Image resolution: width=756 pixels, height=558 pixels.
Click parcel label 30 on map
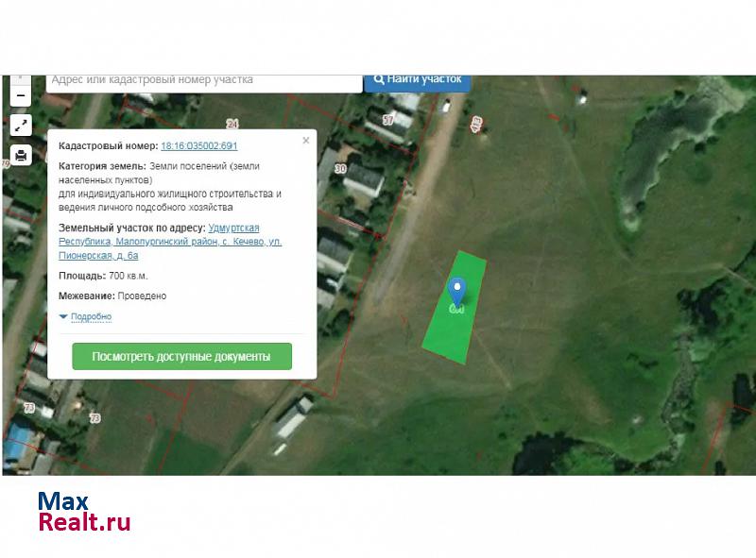[x=340, y=169]
